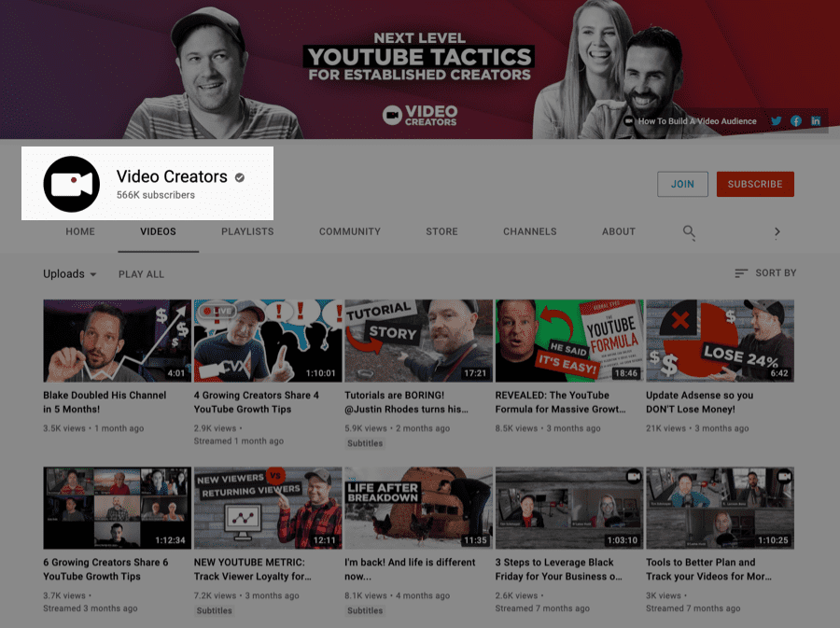Click the '3 Steps to Leverage Black Friday' title
This screenshot has height=628, width=840.
pyautogui.click(x=559, y=569)
